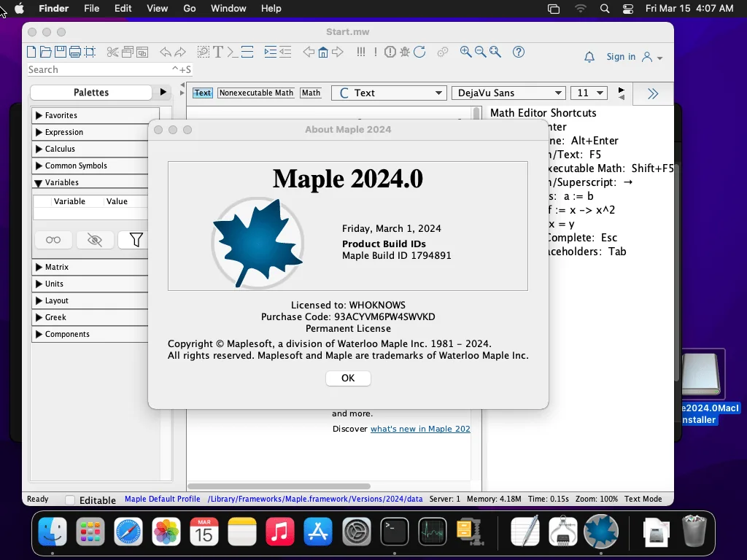Zoom out with magnifier minus icon
The width and height of the screenshot is (747, 560).
(480, 52)
